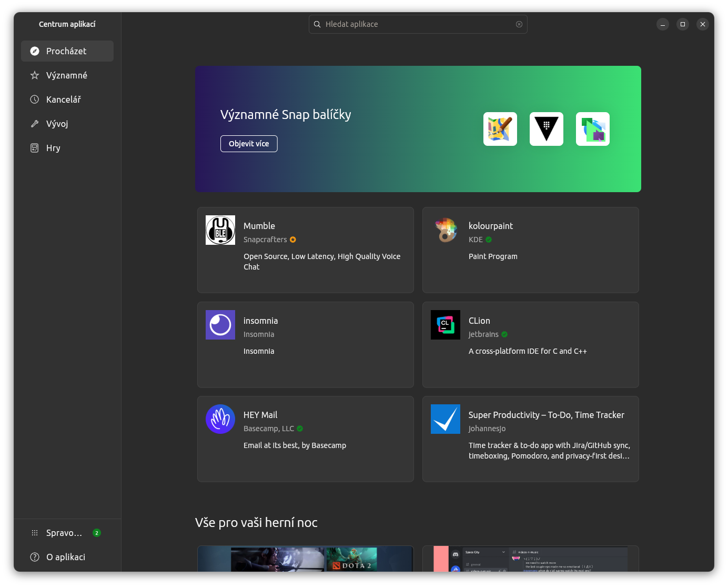This screenshot has width=728, height=587.
Task: Open the Discord screenshot thumbnail
Action: coord(531,559)
